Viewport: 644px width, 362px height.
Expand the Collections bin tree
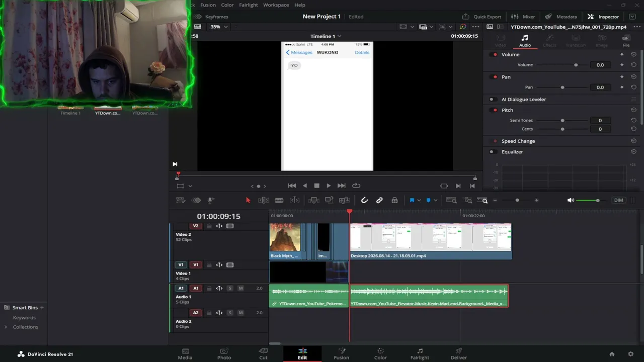[6, 327]
